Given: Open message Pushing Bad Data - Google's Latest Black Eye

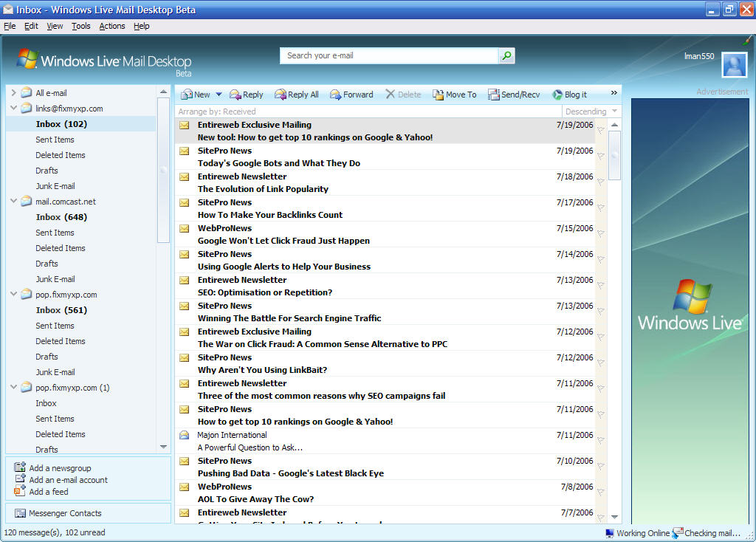Looking at the screenshot, I should click(385, 467).
